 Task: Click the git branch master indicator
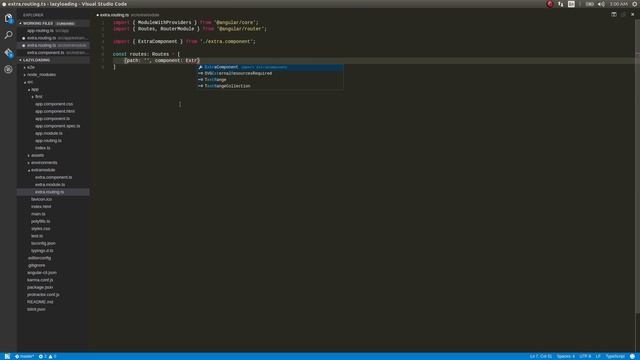pyautogui.click(x=24, y=356)
